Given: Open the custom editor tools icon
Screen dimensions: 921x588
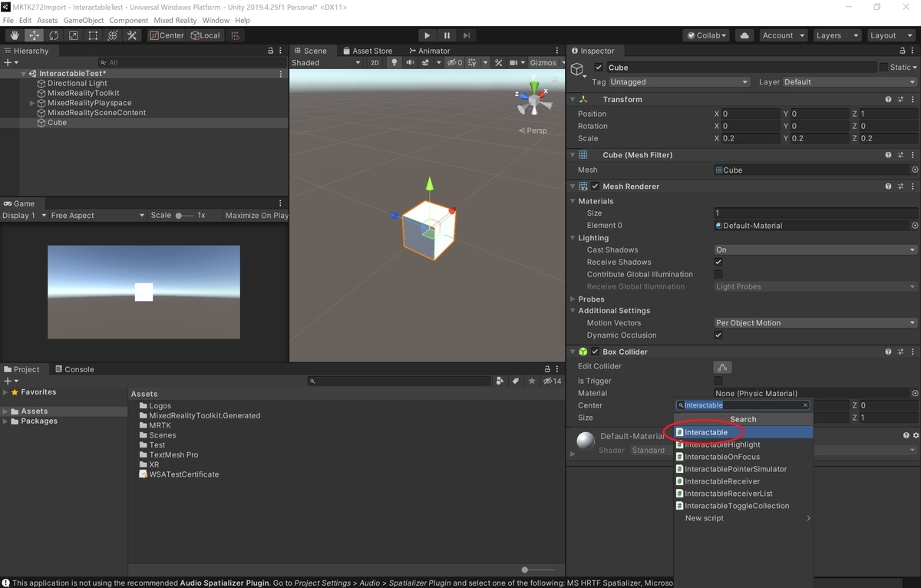Looking at the screenshot, I should pyautogui.click(x=132, y=35).
